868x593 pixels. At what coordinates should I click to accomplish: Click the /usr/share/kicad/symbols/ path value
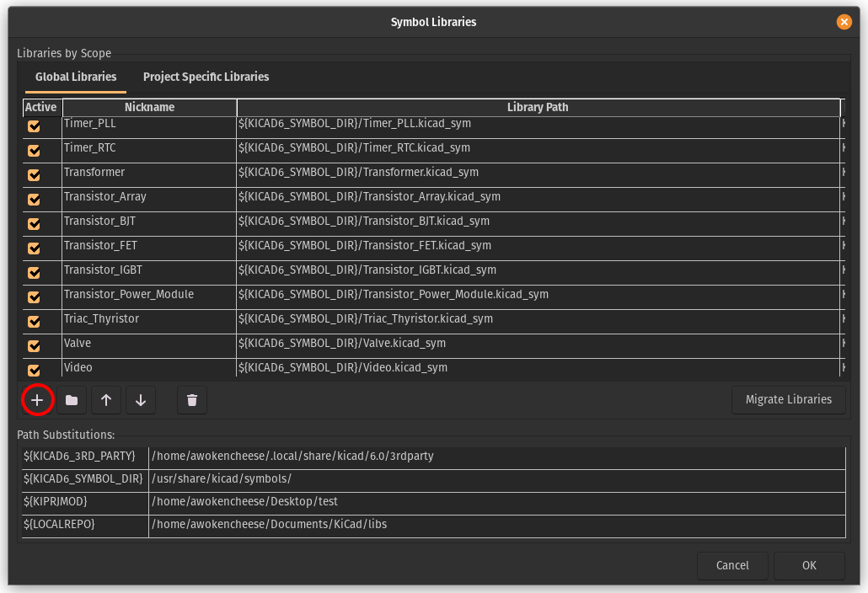point(497,481)
